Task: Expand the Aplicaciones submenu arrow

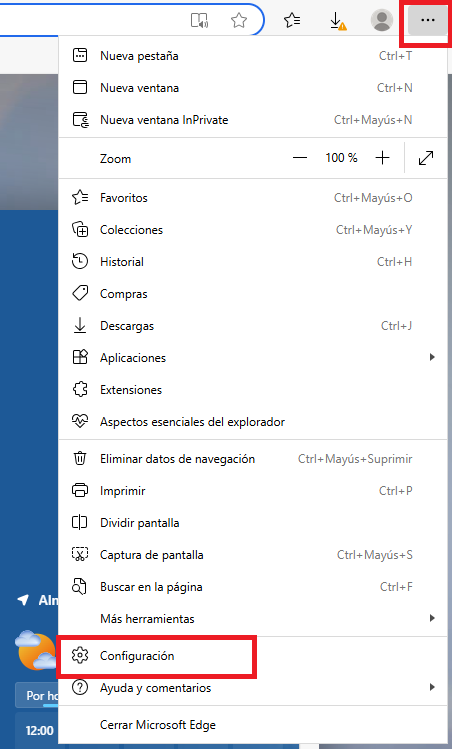Action: (x=432, y=357)
